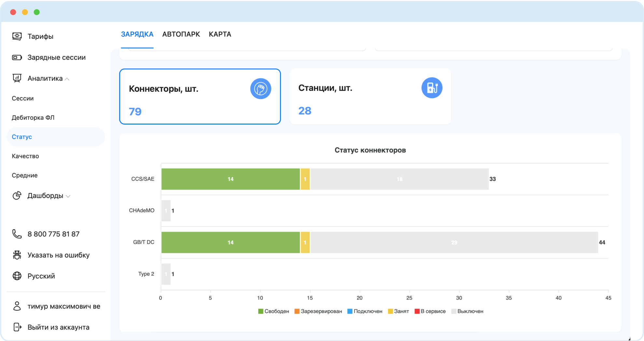Open the КАРТА tab
Image resolution: width=644 pixels, height=341 pixels.
pos(220,34)
